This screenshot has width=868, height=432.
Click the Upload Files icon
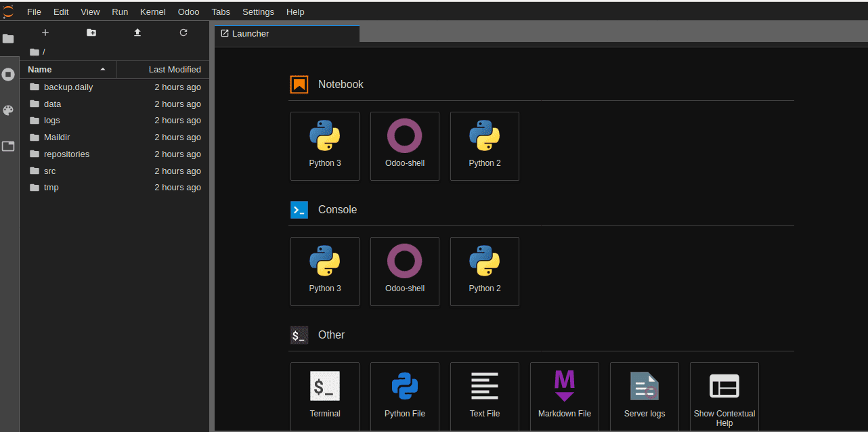pos(137,33)
